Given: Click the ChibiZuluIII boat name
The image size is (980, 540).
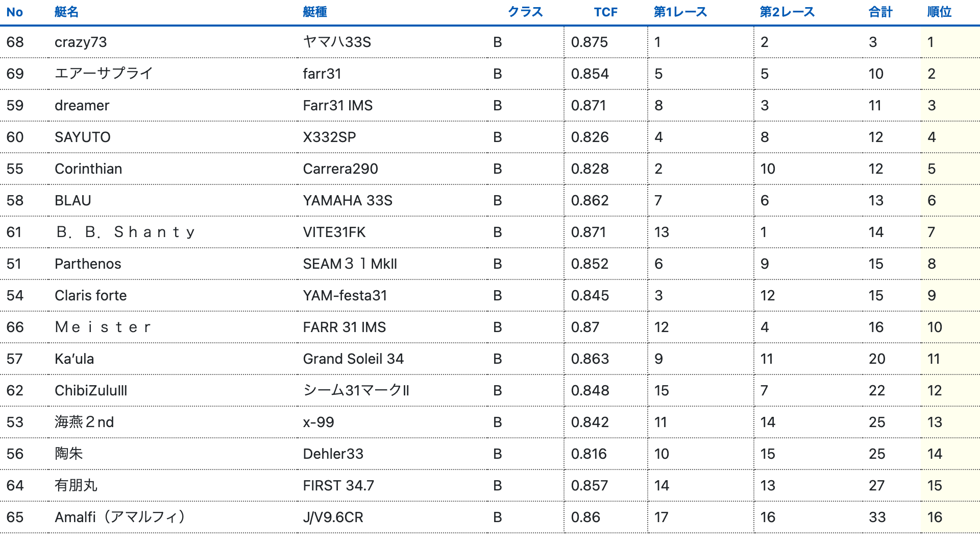Looking at the screenshot, I should tap(91, 390).
